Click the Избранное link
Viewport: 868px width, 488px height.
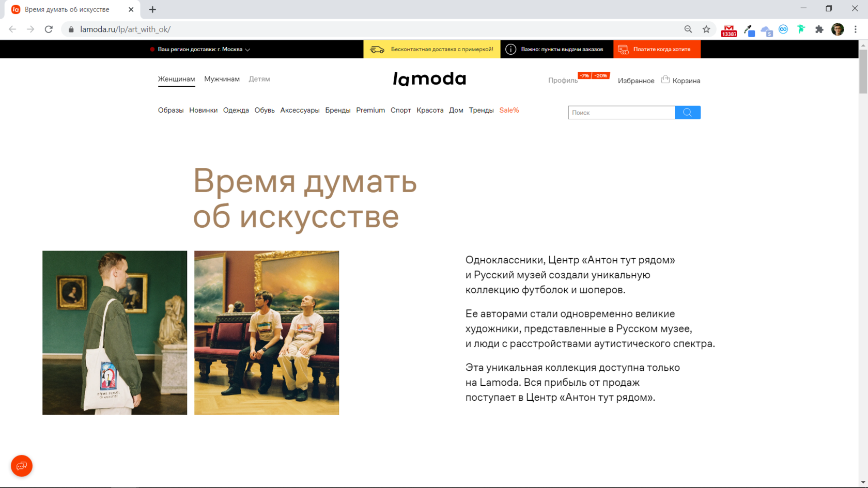pos(636,81)
